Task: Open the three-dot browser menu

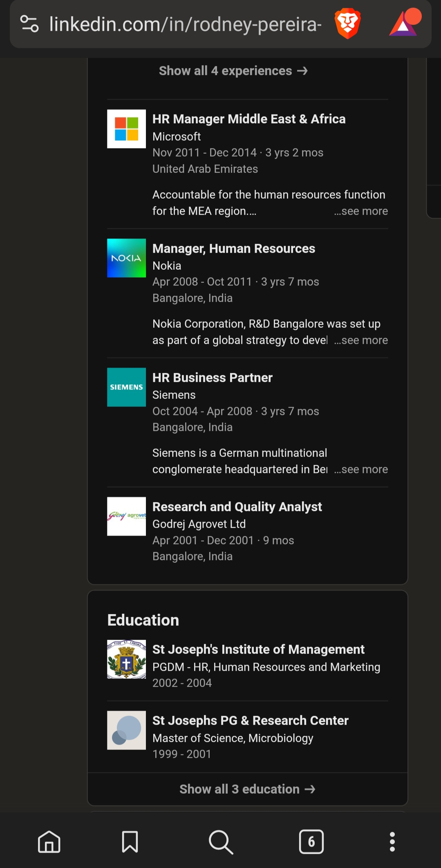Action: coord(392,842)
